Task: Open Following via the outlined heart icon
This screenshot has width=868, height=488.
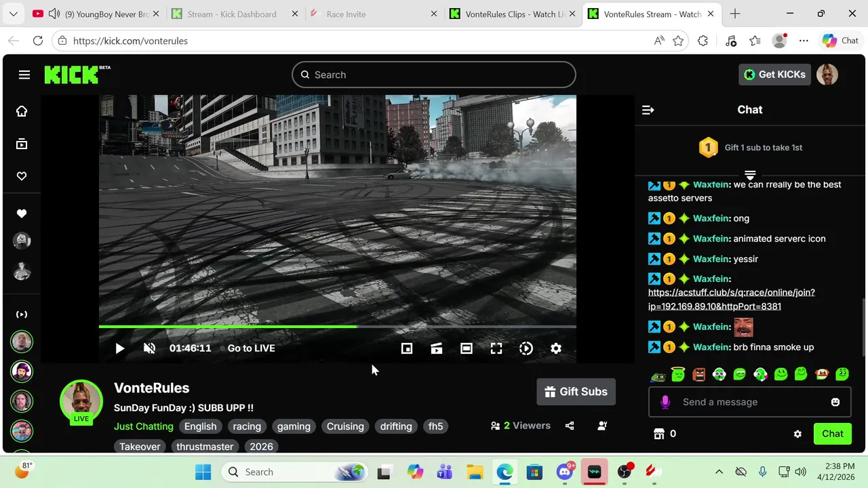Action: pos(22,176)
